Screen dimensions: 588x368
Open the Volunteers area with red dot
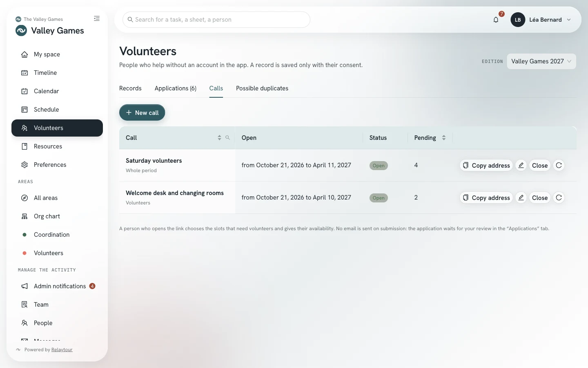[57, 253]
